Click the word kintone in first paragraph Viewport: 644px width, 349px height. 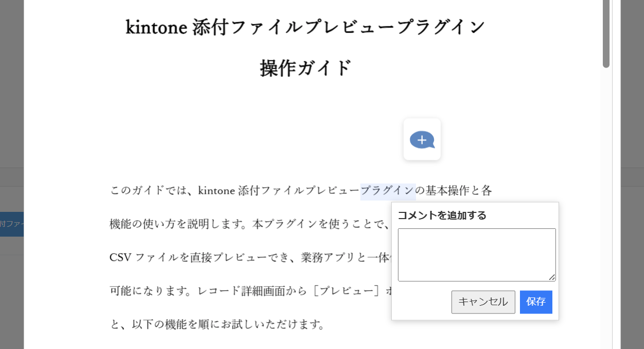coord(216,191)
